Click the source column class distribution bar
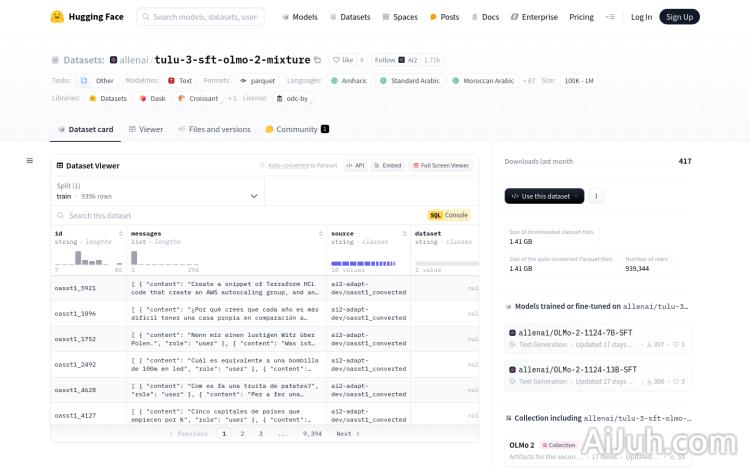This screenshot has height=468, width=750. (x=366, y=263)
